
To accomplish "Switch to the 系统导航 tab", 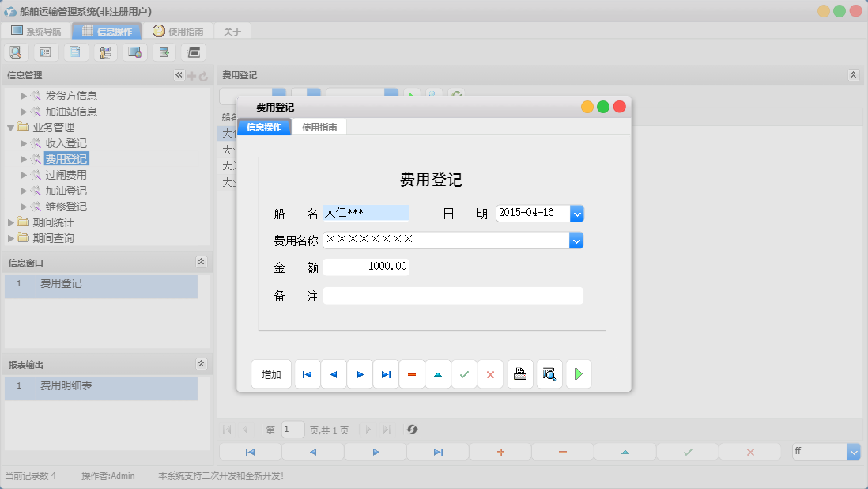I will [35, 31].
